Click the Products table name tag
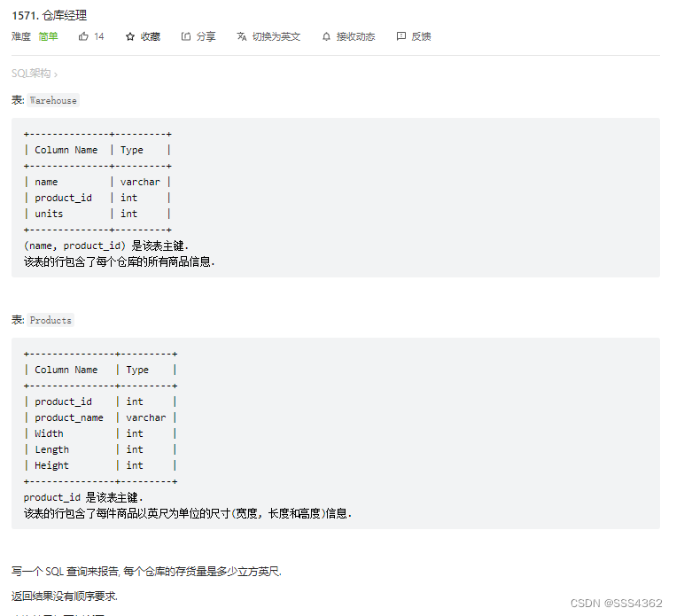The height and width of the screenshot is (616, 676). pyautogui.click(x=51, y=320)
